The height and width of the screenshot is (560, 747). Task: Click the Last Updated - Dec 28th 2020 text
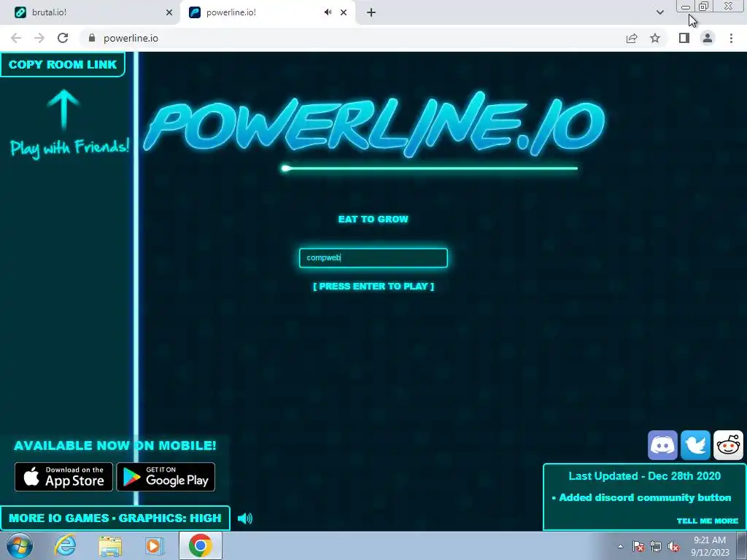645,476
